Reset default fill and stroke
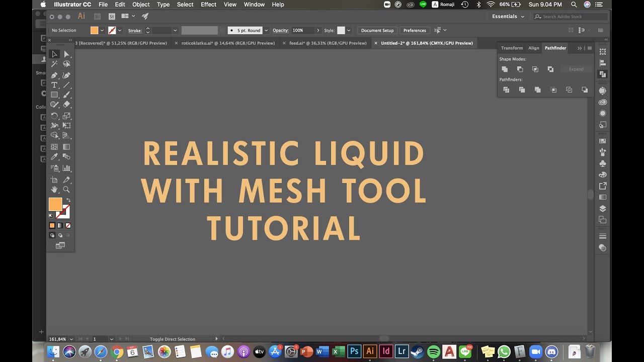644x362 pixels. pos(51,216)
